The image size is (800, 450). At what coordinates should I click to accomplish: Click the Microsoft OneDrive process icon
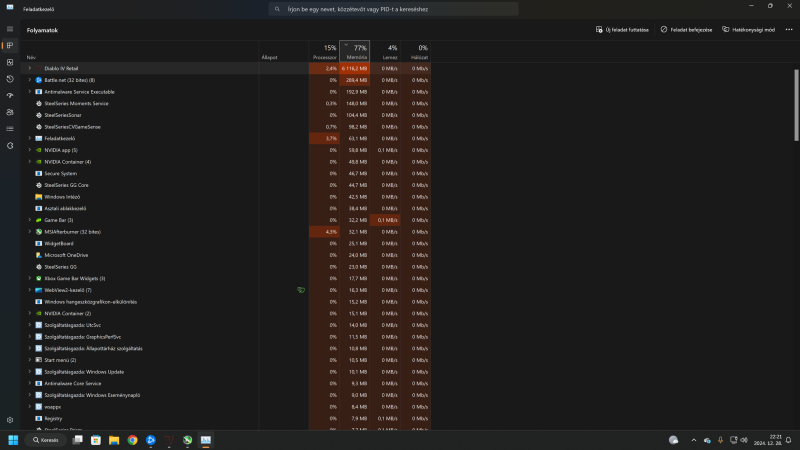39,255
